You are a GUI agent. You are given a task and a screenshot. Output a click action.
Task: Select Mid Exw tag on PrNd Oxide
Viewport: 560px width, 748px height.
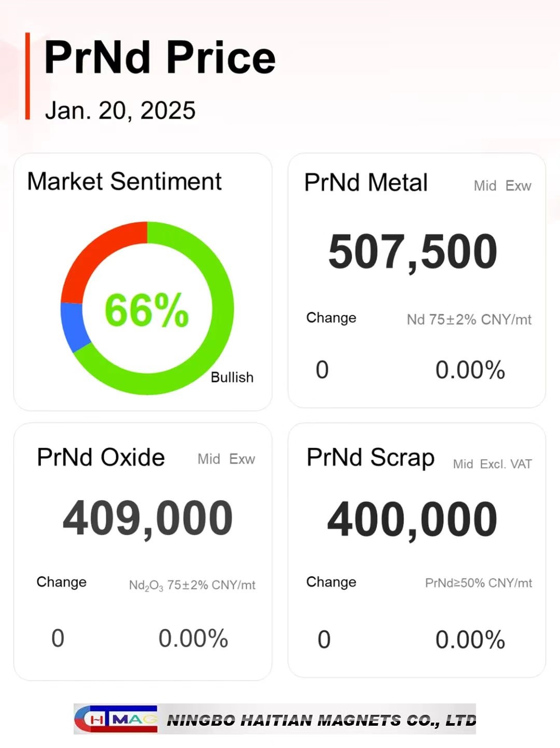[x=227, y=459]
